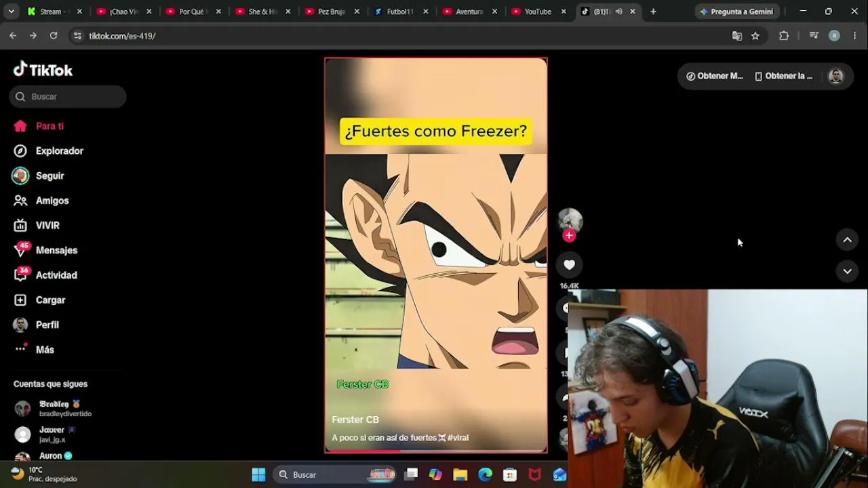Open the Chrome three-dot menu

854,36
